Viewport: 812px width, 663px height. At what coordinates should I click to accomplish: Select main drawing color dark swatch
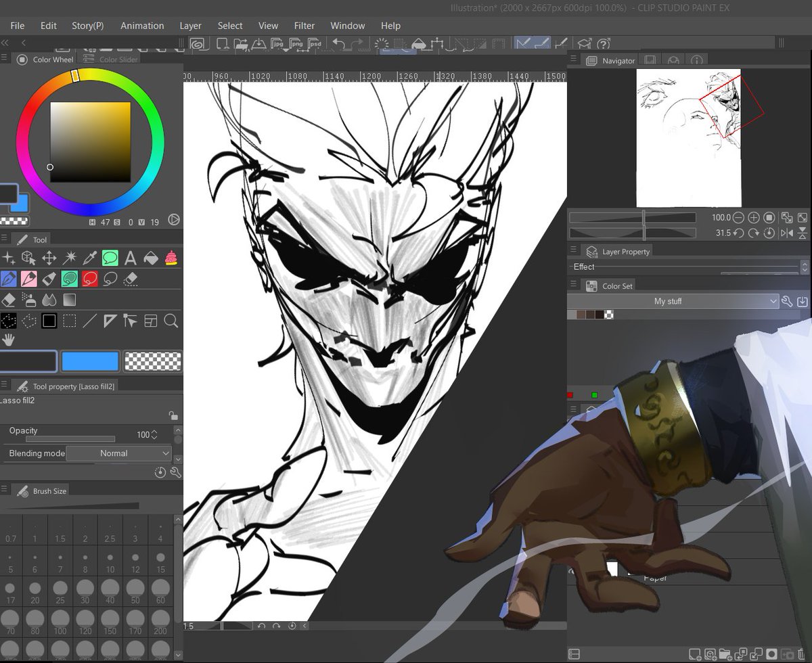point(28,361)
